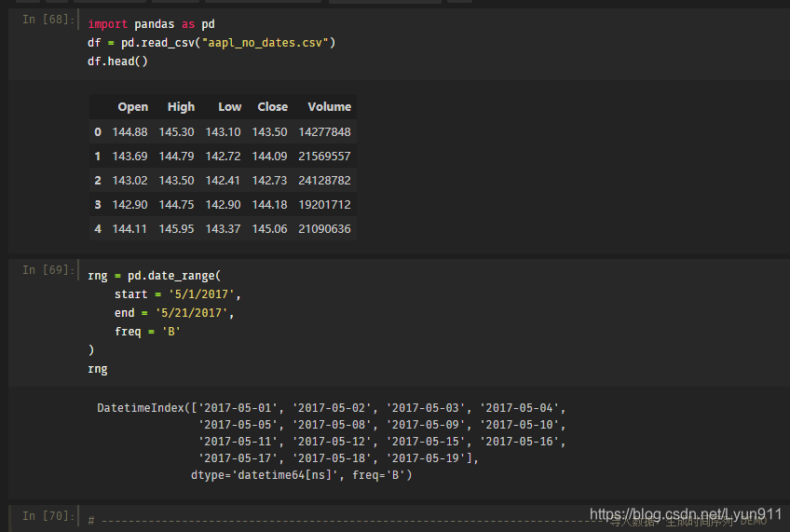Click Open value 143.02
This screenshot has height=532, width=790.
pos(130,181)
